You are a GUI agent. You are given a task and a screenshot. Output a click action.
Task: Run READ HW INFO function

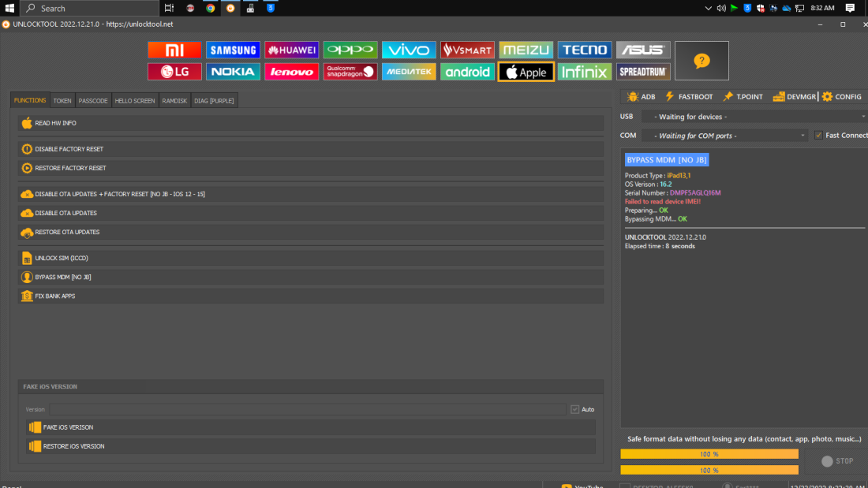(x=311, y=124)
